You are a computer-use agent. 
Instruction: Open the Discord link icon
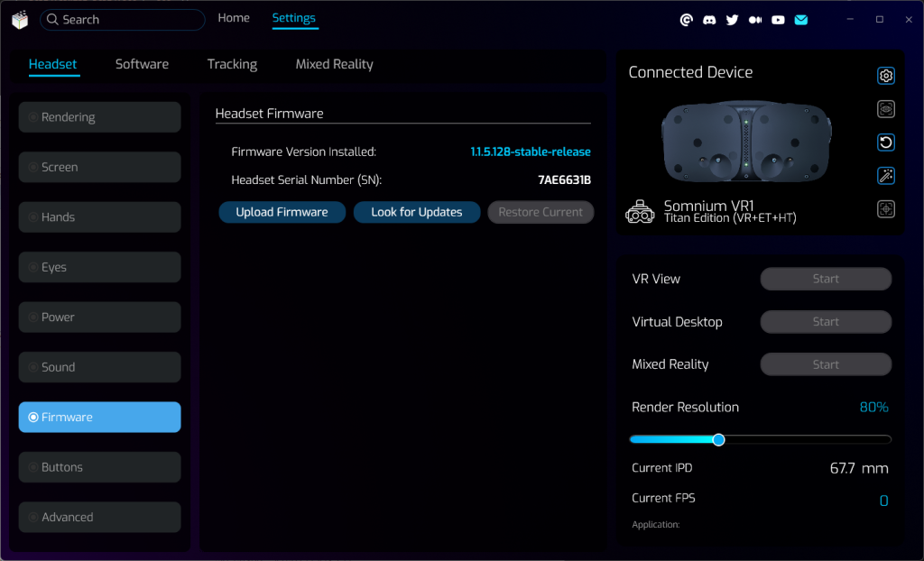(x=709, y=20)
